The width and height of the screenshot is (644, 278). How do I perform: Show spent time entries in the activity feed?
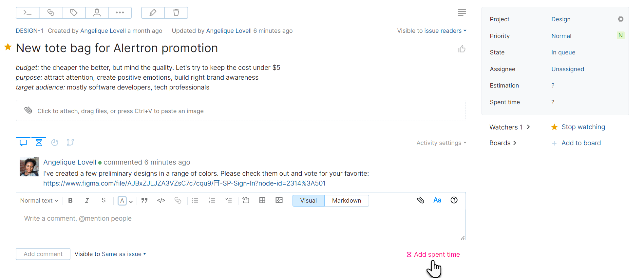coord(39,142)
